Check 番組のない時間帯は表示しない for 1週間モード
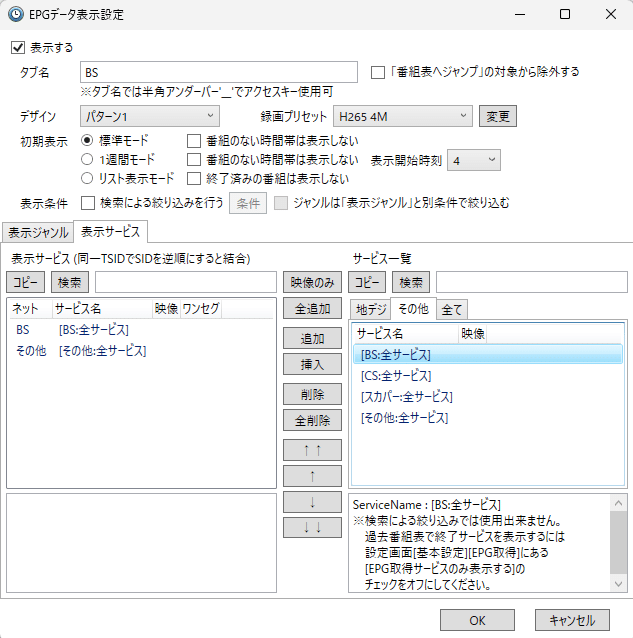The width and height of the screenshot is (633, 638). click(x=194, y=160)
